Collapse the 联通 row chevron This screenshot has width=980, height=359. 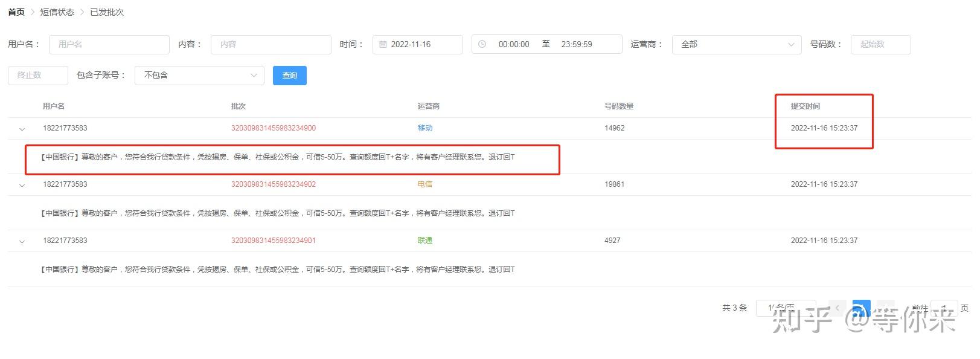[22, 241]
